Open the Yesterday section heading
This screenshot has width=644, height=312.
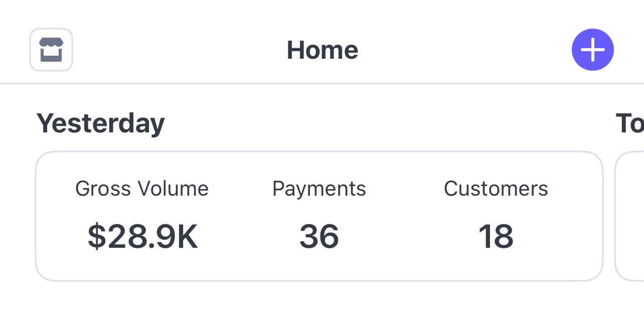point(100,123)
